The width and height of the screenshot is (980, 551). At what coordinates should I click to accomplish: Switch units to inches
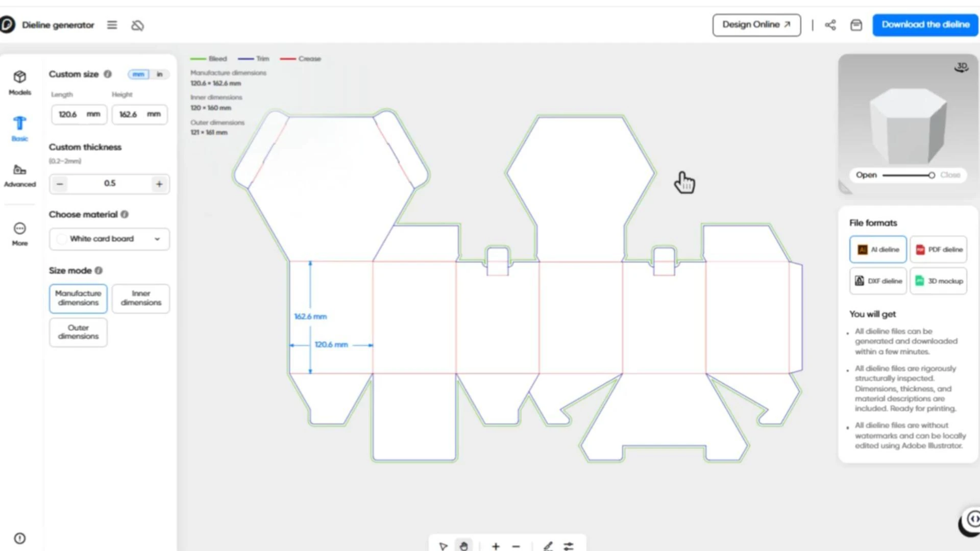click(159, 74)
